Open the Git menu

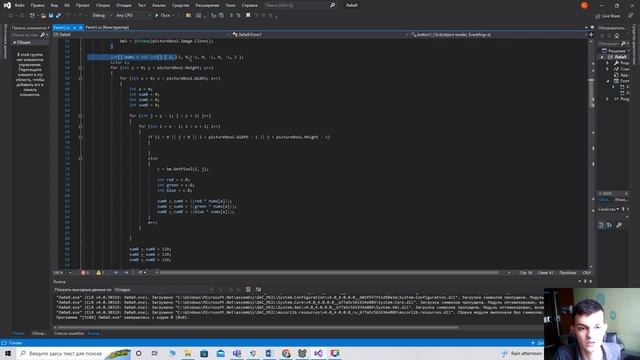click(67, 5)
